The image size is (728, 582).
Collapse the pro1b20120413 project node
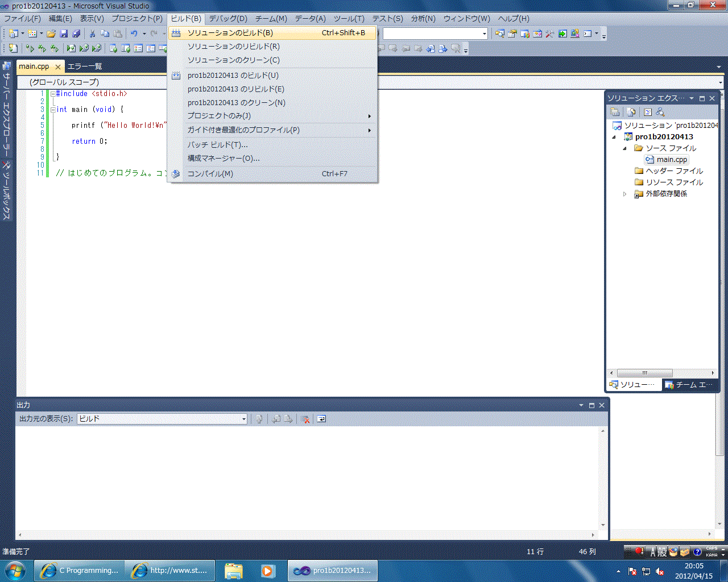[x=614, y=137]
